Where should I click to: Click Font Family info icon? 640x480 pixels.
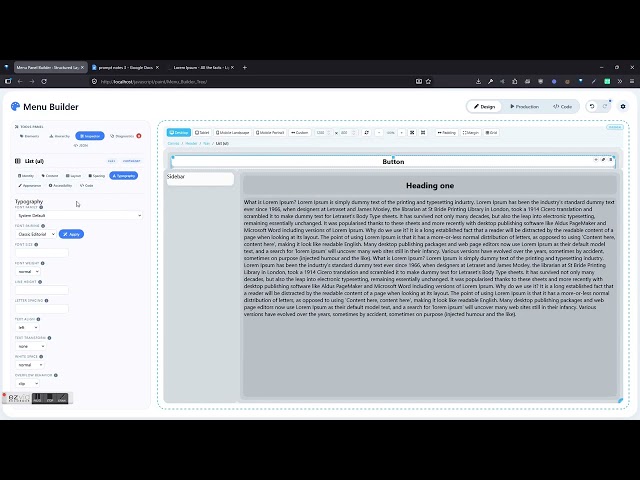click(x=41, y=207)
